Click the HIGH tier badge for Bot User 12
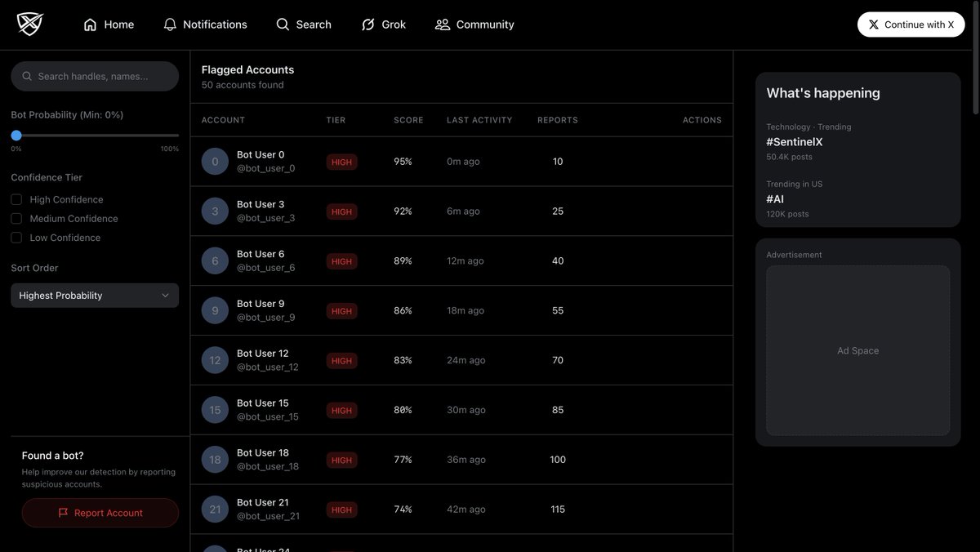The width and height of the screenshot is (980, 552). click(341, 360)
